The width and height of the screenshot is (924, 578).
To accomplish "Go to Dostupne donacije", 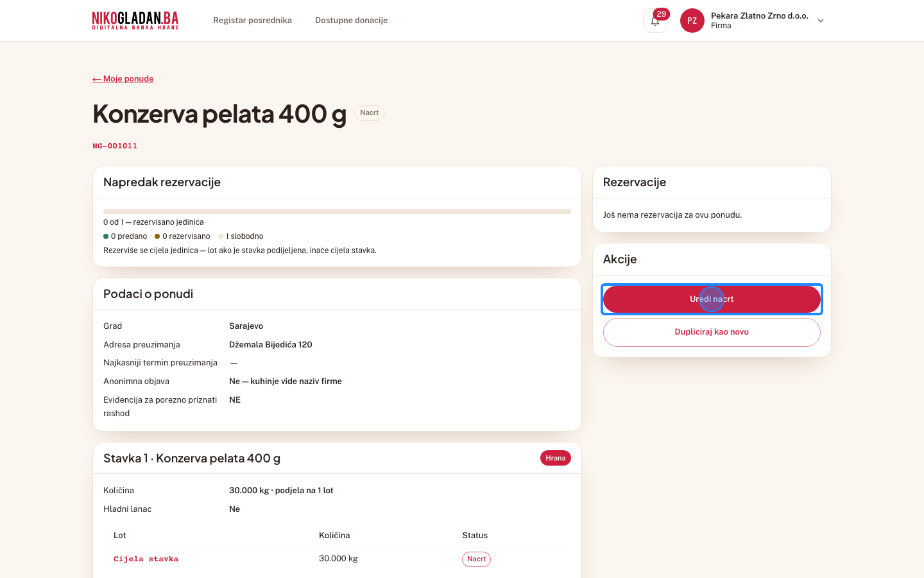I will [351, 21].
